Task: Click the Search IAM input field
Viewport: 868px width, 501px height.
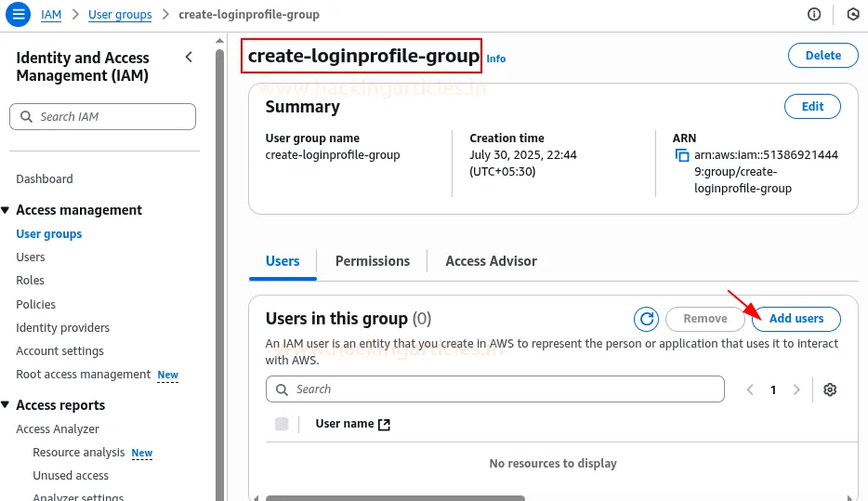Action: click(102, 116)
